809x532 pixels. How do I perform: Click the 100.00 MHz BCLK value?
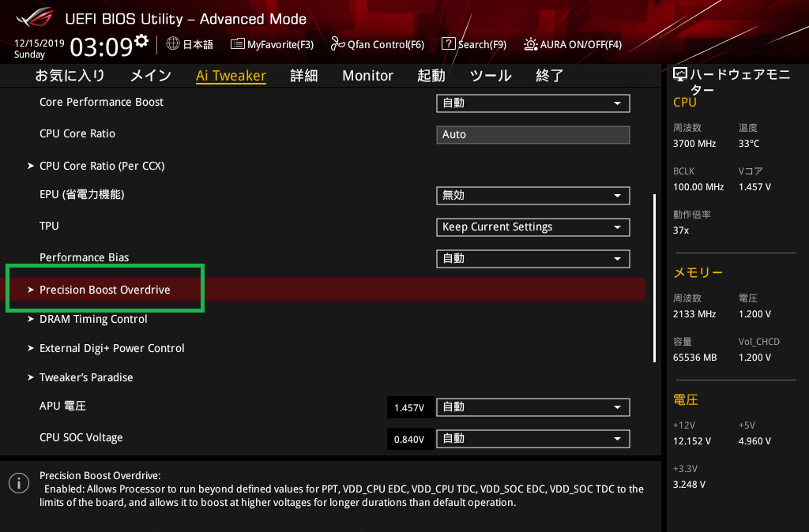coord(698,187)
